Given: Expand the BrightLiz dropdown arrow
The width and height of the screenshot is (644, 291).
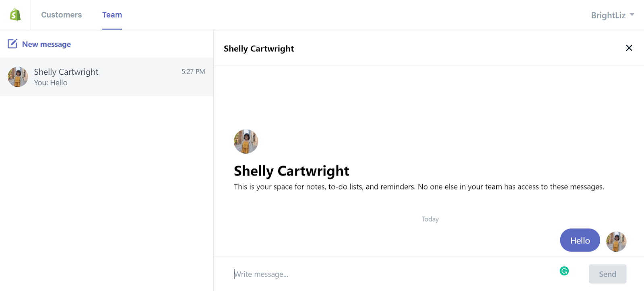Looking at the screenshot, I should coord(632,14).
